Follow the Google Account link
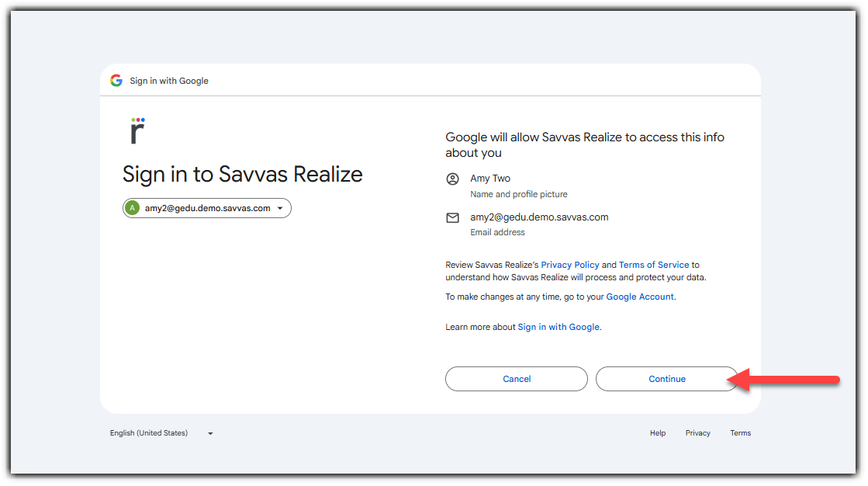This screenshot has width=868, height=486. coord(640,297)
